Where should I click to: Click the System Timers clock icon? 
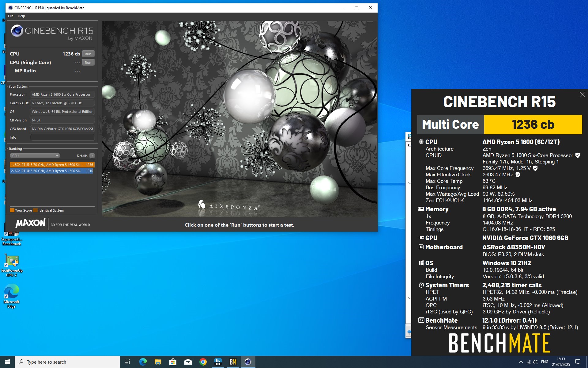click(421, 285)
